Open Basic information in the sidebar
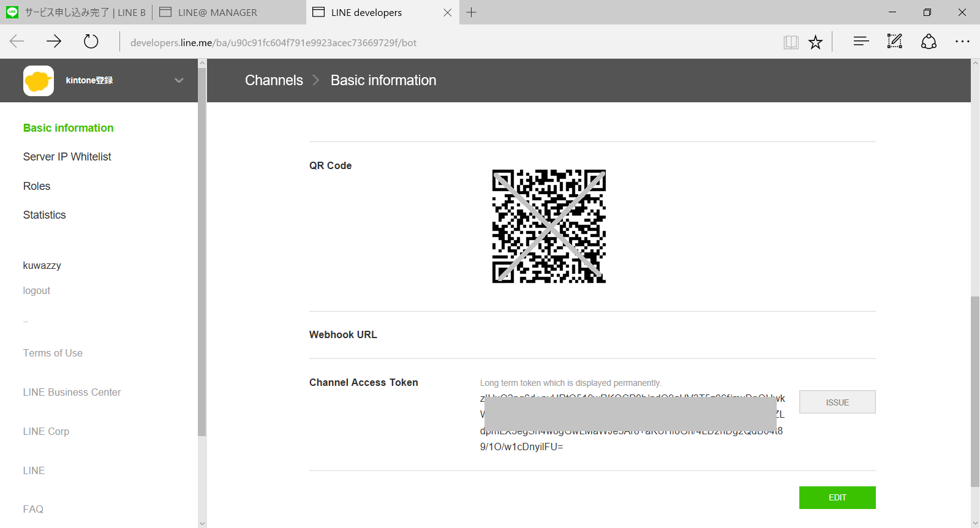 click(69, 128)
